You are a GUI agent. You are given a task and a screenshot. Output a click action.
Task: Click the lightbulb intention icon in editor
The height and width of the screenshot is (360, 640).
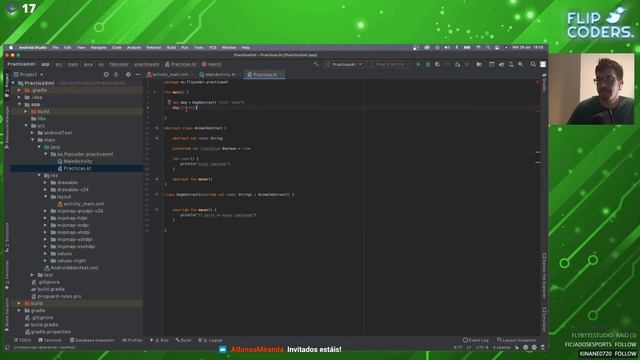point(169,102)
